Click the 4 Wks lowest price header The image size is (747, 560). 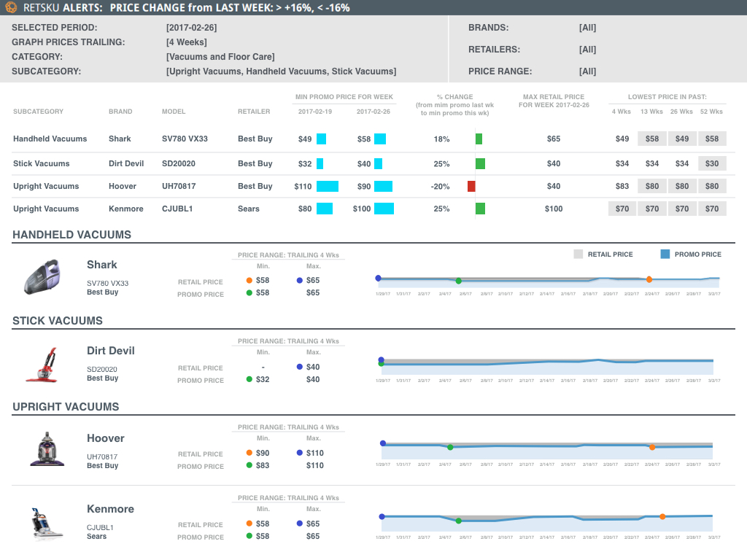(622, 112)
